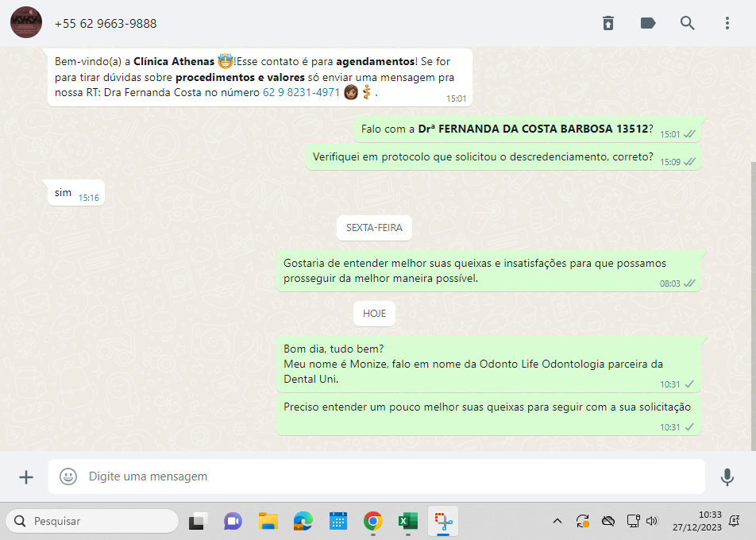
Task: Select the 'Bom dia, tudo bem?' message
Action: coord(488,364)
